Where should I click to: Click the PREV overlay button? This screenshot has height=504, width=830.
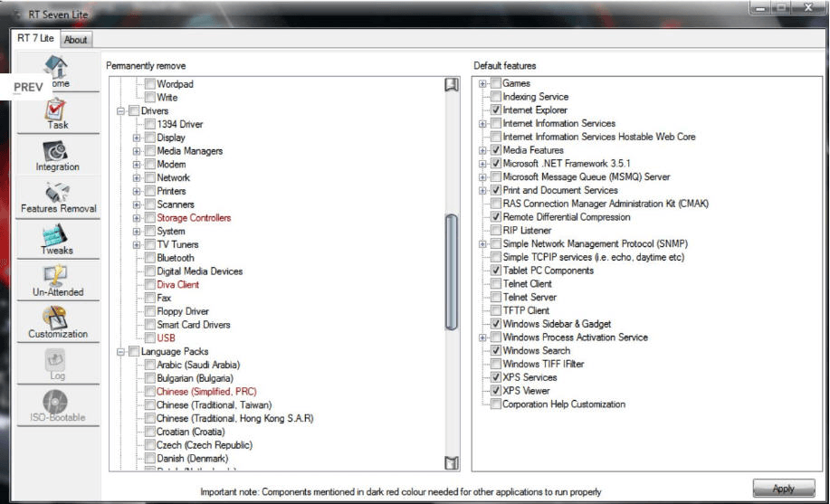29,87
